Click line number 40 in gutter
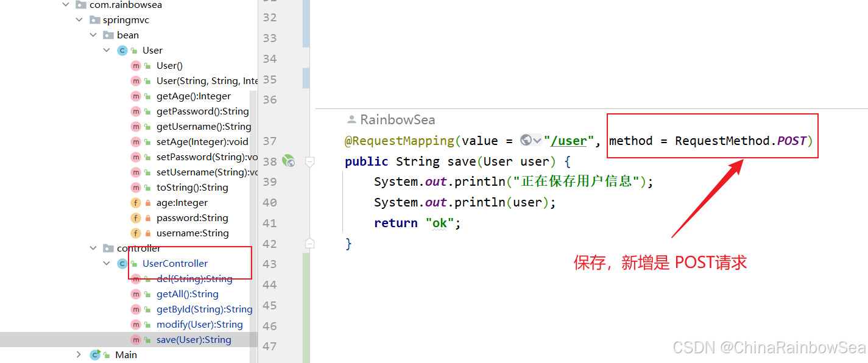 (x=269, y=202)
